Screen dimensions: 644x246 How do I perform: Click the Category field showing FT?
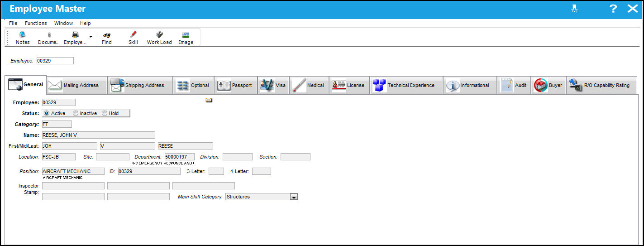point(57,124)
